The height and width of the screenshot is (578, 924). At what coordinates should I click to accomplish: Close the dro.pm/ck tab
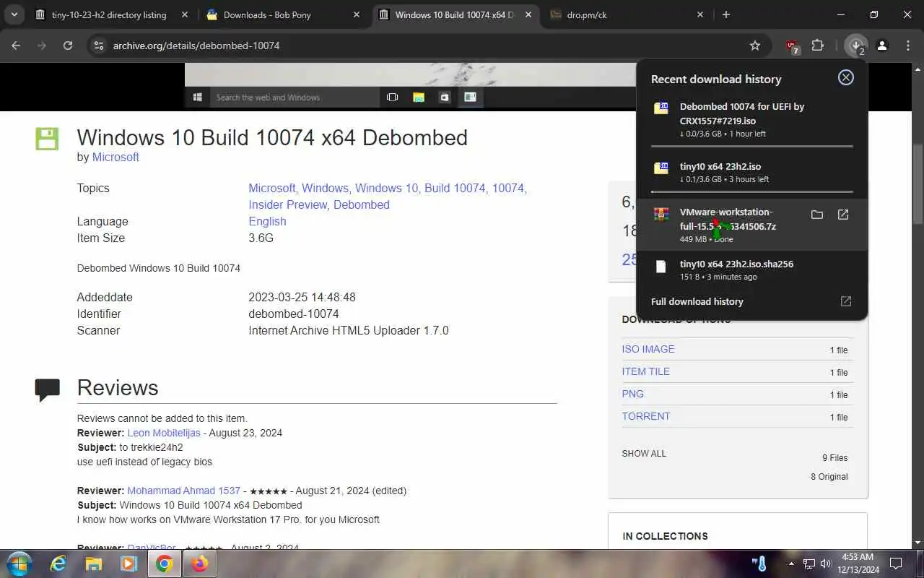700,14
